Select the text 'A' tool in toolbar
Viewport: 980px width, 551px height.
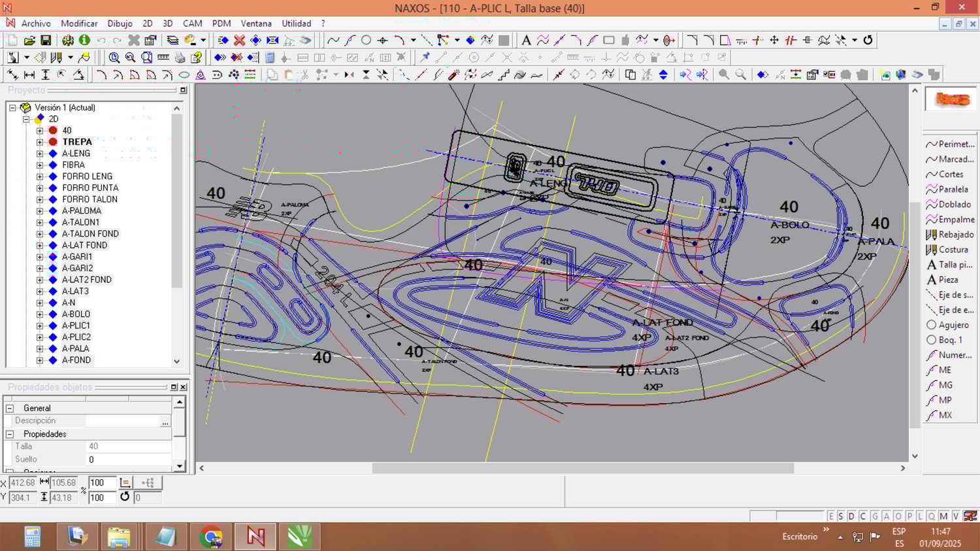[x=526, y=41]
